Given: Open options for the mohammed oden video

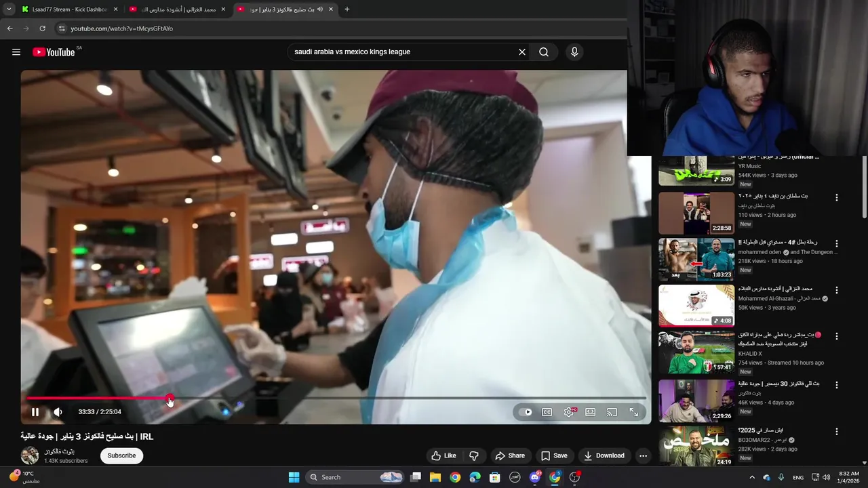Looking at the screenshot, I should 836,244.
